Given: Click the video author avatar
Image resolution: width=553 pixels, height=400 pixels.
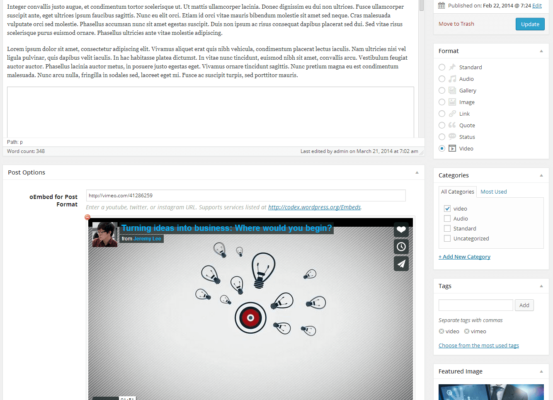Looking at the screenshot, I should [104, 235].
